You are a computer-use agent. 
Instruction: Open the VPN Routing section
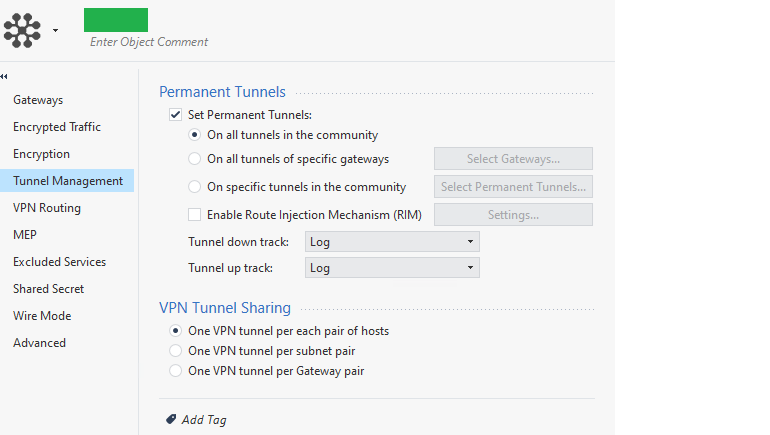tap(47, 208)
